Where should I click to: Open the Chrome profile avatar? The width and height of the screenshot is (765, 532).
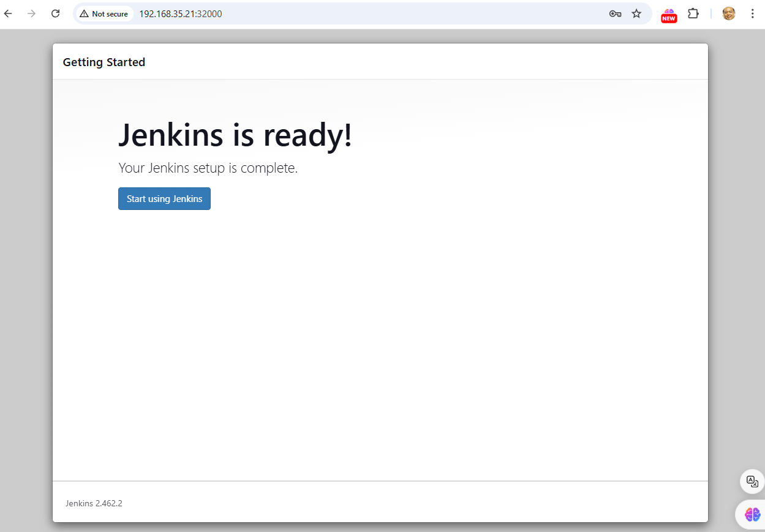729,13
